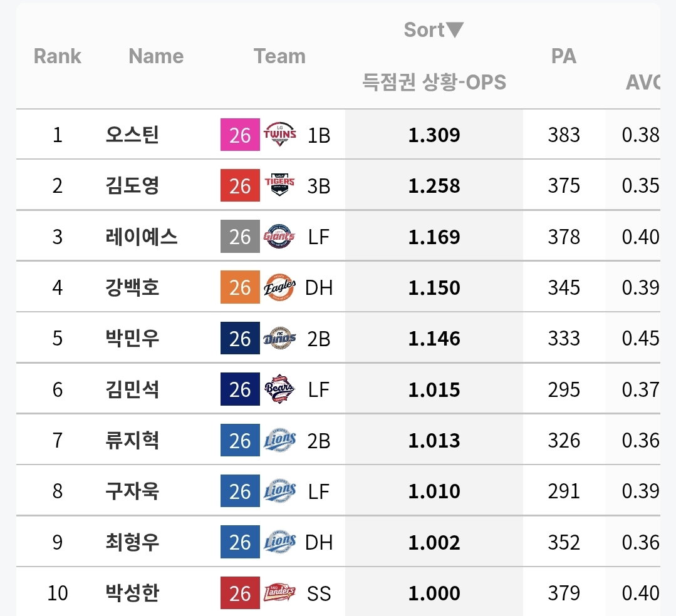Sort by the Rank column header

[x=58, y=56]
